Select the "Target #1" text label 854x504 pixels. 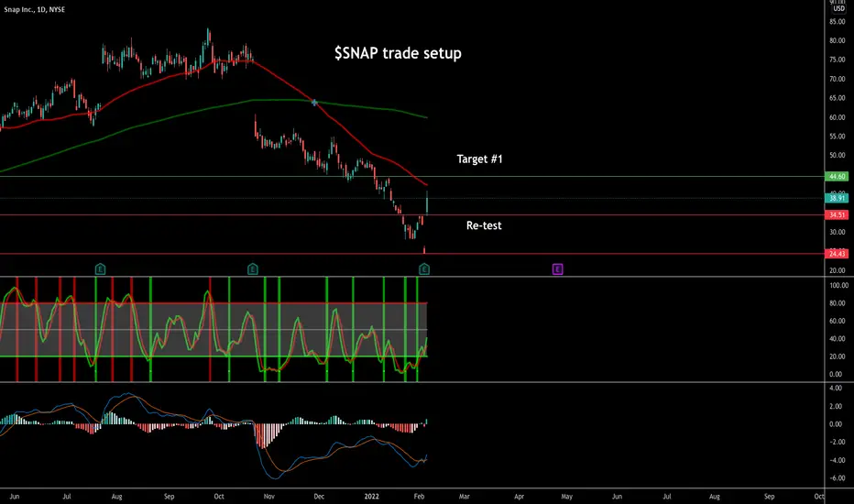[480, 159]
